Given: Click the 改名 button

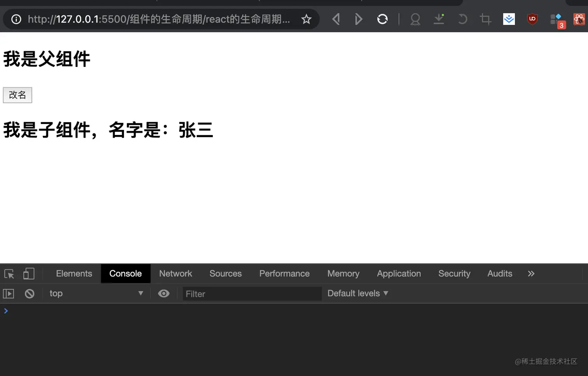Looking at the screenshot, I should pyautogui.click(x=17, y=95).
